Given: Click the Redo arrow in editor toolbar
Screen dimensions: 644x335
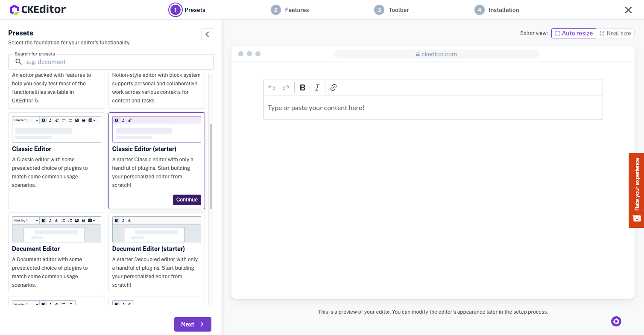Looking at the screenshot, I should click(x=286, y=87).
